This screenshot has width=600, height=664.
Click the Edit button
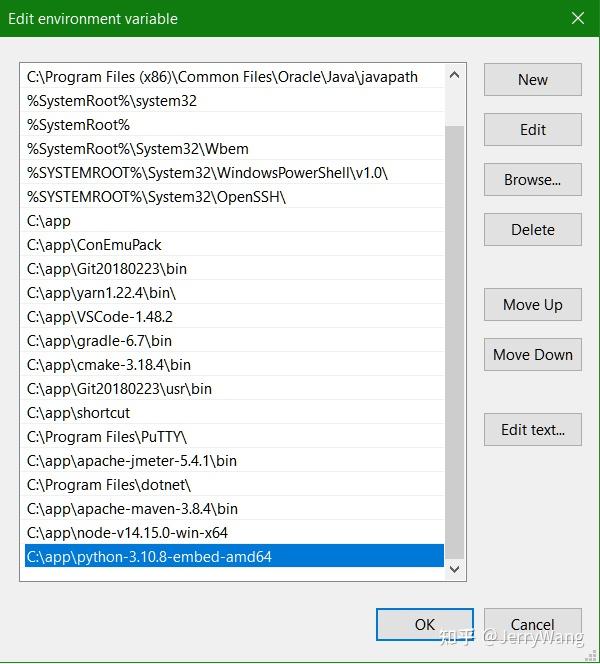coord(533,130)
